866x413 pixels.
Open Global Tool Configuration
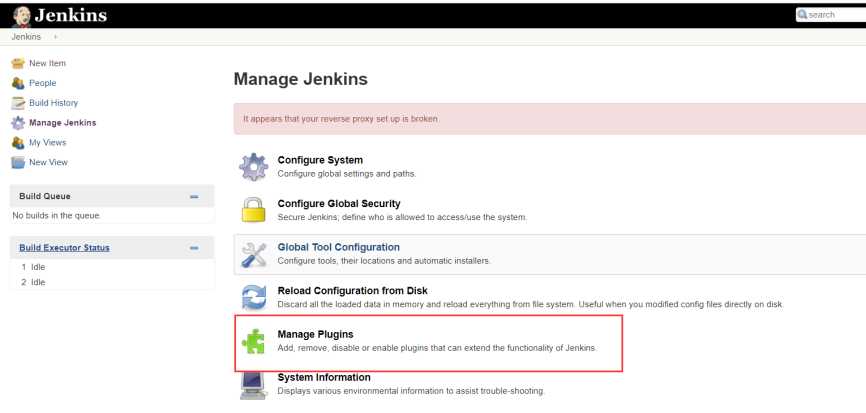339,247
